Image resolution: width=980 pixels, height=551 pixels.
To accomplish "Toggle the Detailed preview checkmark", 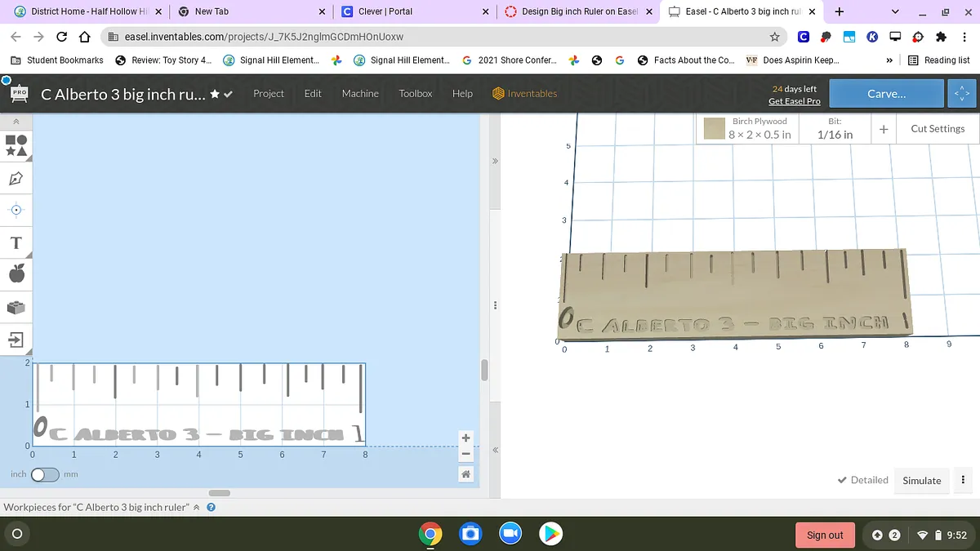I will [862, 480].
